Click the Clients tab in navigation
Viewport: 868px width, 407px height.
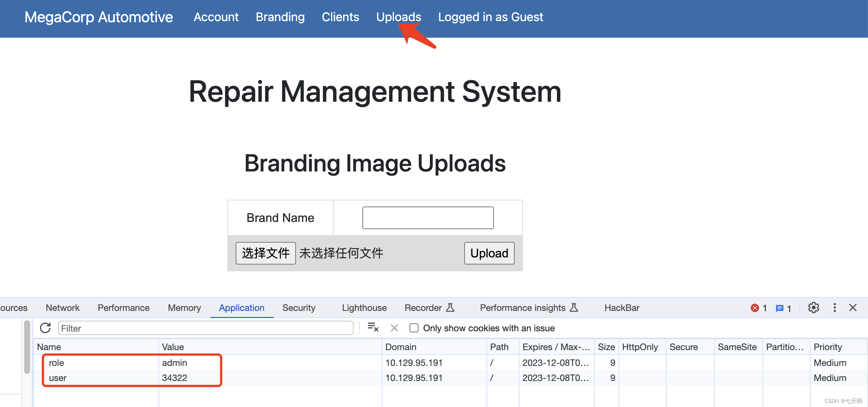coord(340,17)
